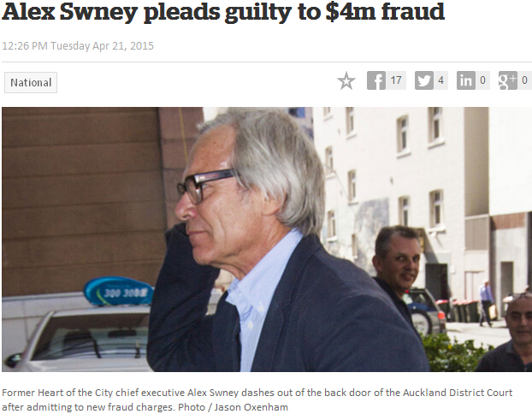Image resolution: width=532 pixels, height=414 pixels.
Task: Click LinkedIn share count of 0
Action: point(482,80)
